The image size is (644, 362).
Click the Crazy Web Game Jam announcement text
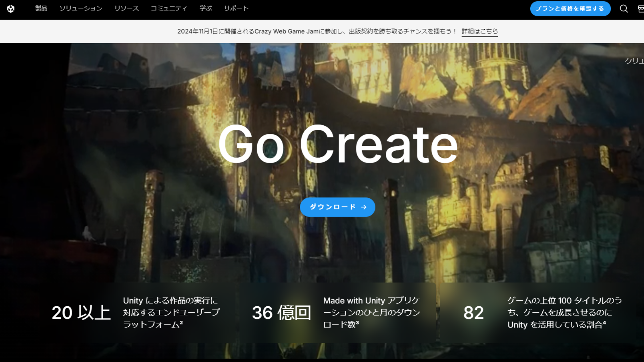coord(317,31)
